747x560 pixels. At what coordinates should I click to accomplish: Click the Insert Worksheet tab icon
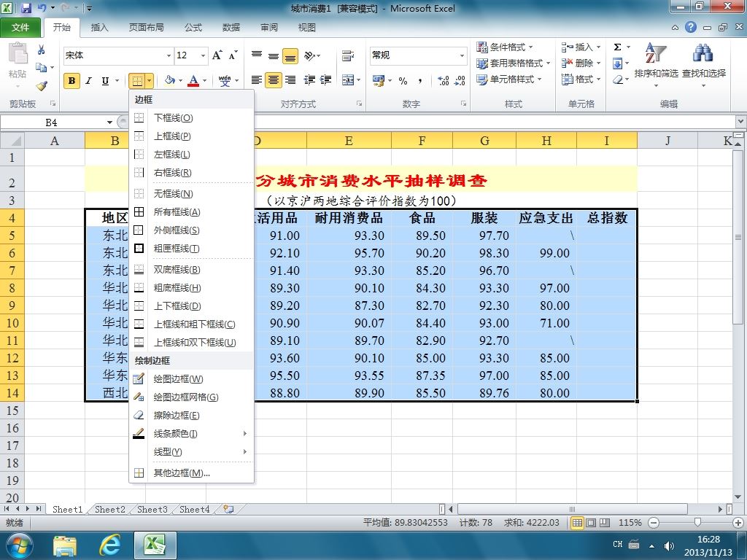coord(228,509)
